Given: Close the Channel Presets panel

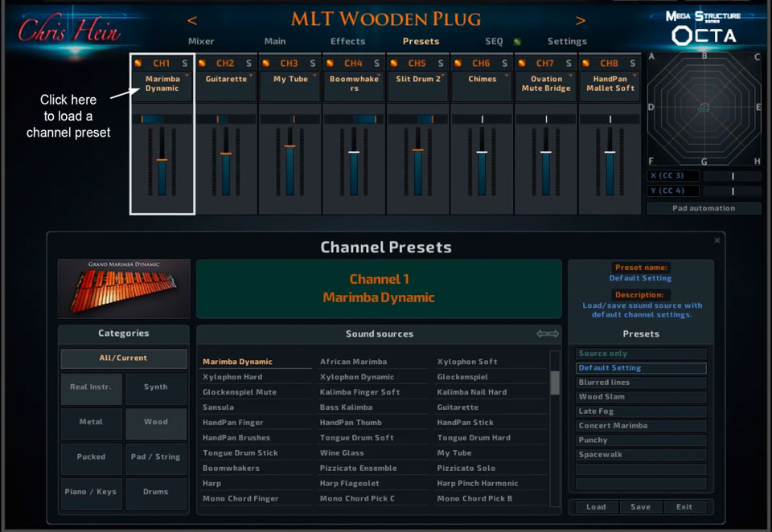Looking at the screenshot, I should click(717, 240).
